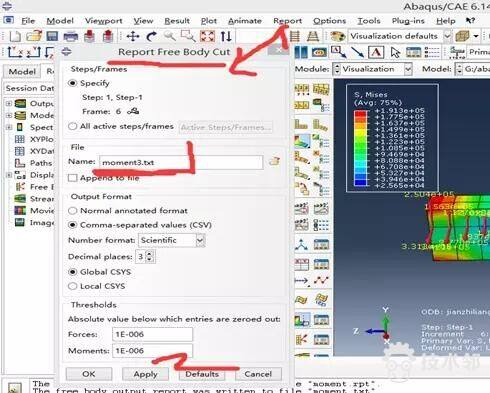Viewport: 490px width, 393px height.
Task: Open the Visualization defaults dropdown
Action: pyautogui.click(x=447, y=36)
